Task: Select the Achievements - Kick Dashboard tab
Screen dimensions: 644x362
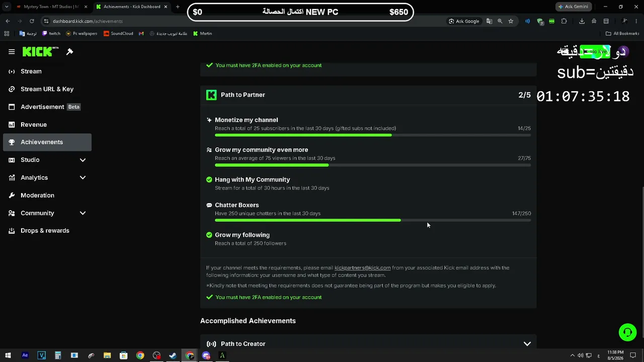Action: coord(132,7)
